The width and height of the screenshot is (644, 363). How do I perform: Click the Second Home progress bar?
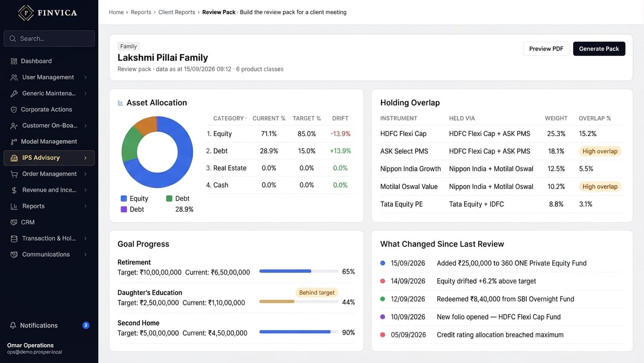299,332
